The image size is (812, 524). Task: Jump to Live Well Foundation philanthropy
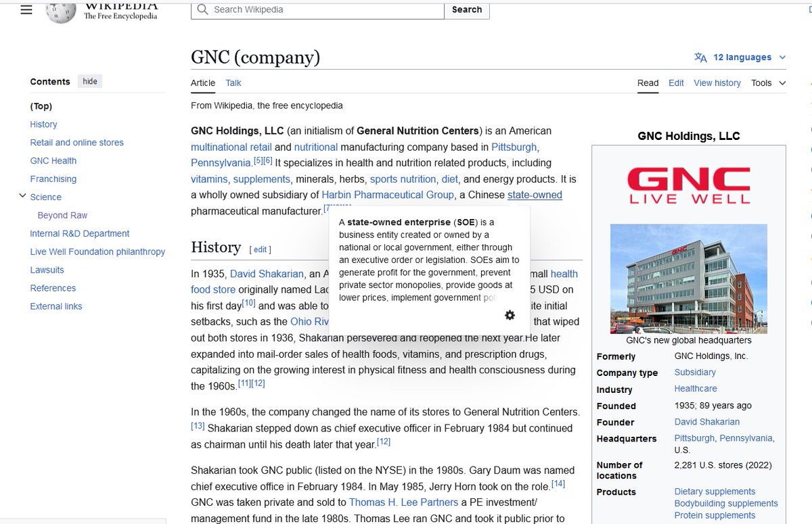pos(98,252)
